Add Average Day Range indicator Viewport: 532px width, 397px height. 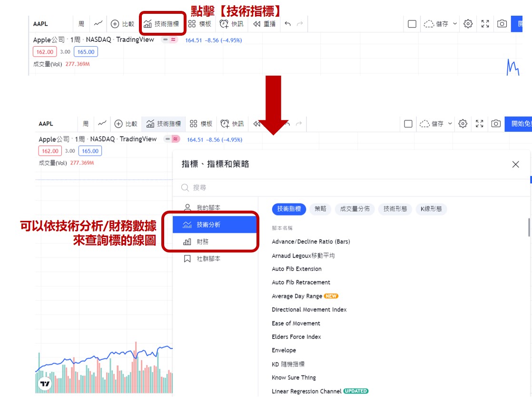point(297,296)
